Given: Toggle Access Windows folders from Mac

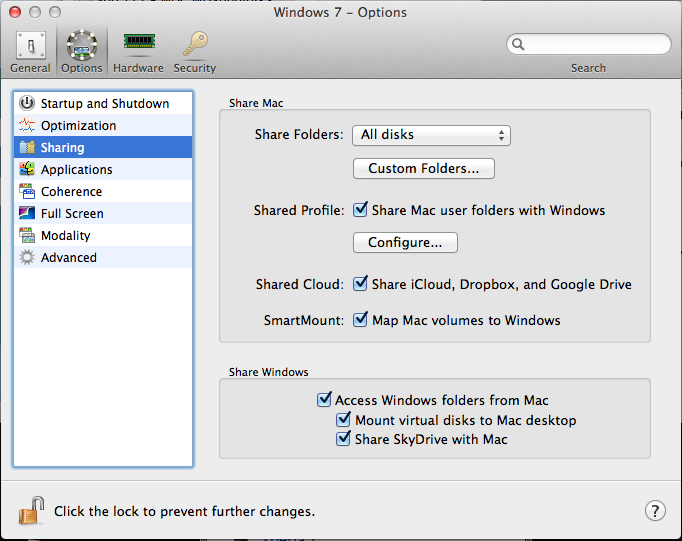Looking at the screenshot, I should (324, 400).
